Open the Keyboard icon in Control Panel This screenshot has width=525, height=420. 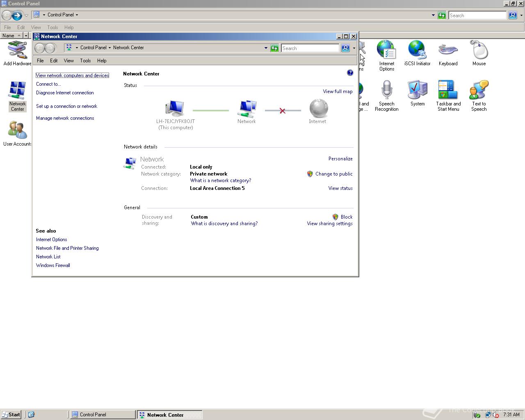(x=448, y=53)
